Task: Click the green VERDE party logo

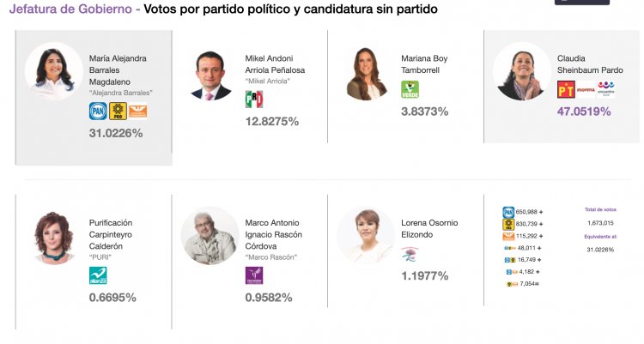Action: (x=410, y=89)
